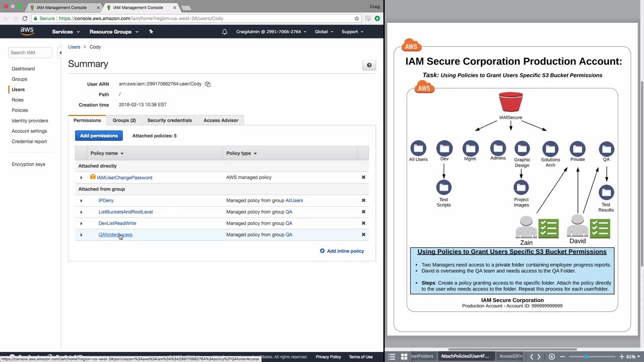Screen dimensions: 644x362
Task: Switch to the Security credentials tab
Action: (170, 121)
